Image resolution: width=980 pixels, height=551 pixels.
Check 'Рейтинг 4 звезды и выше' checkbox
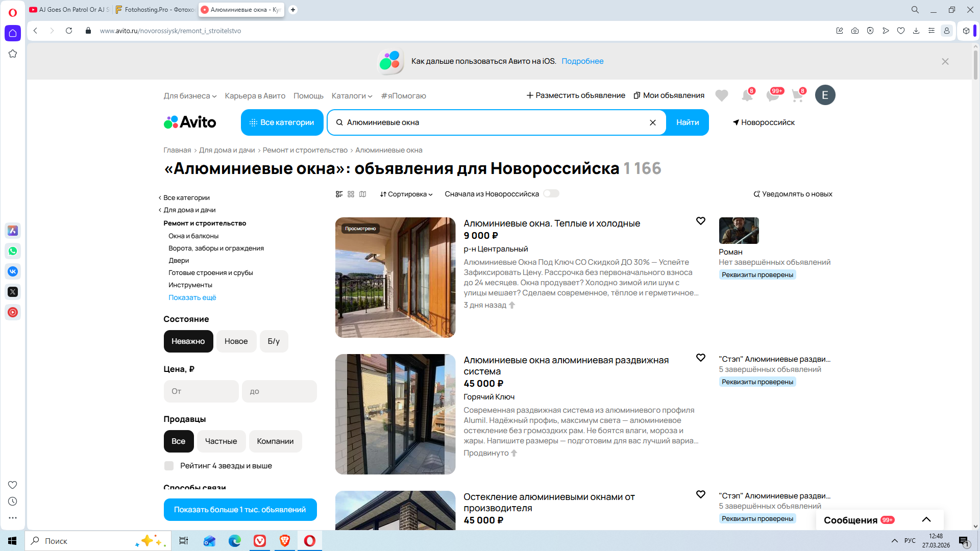[169, 466]
